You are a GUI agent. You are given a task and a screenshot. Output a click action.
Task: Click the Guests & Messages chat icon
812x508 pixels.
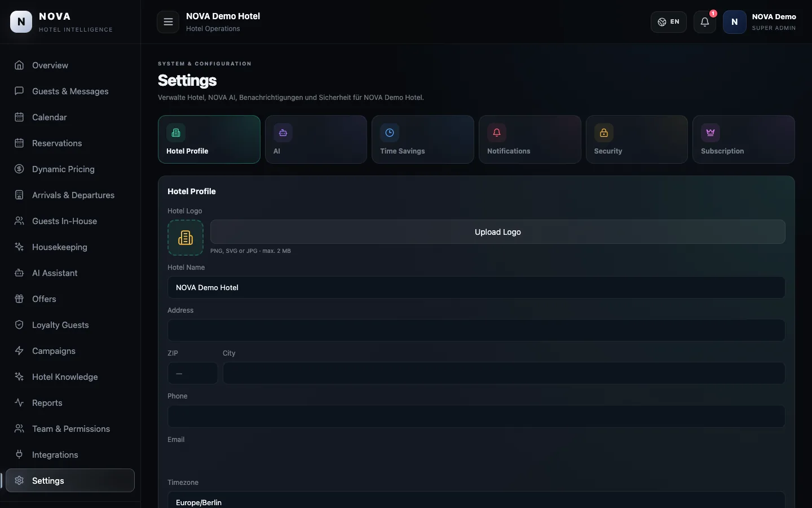tap(19, 91)
